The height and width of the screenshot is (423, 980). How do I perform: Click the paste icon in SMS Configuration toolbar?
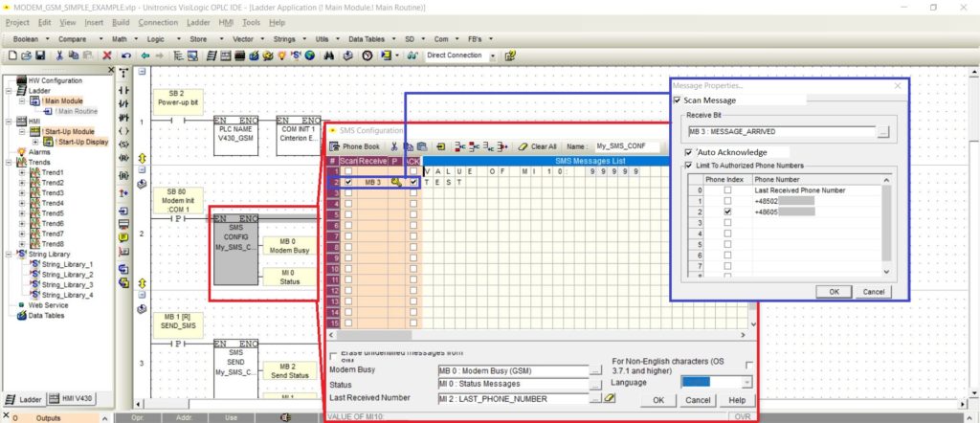(422, 146)
